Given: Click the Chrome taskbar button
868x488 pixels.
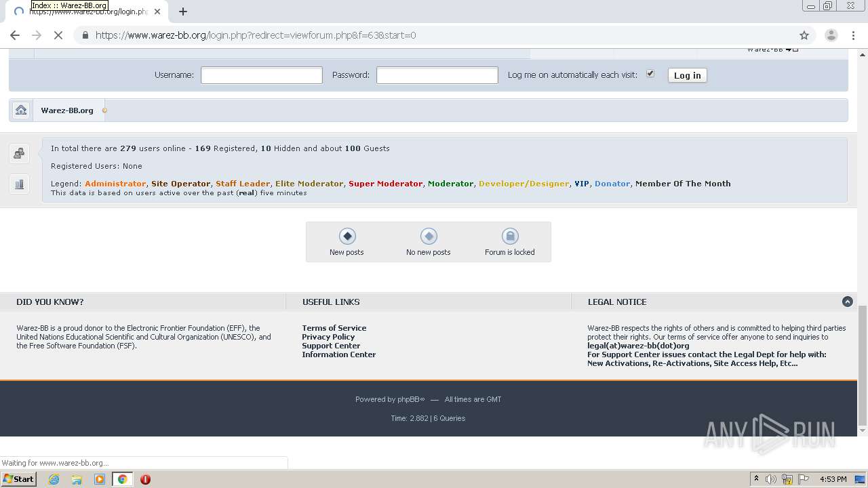Looking at the screenshot, I should (122, 479).
